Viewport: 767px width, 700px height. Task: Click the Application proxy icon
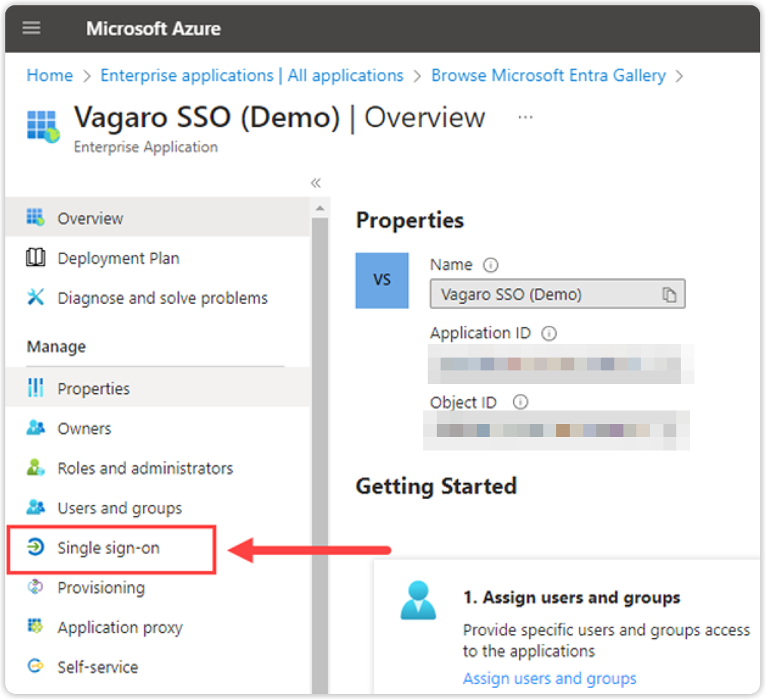[36, 626]
